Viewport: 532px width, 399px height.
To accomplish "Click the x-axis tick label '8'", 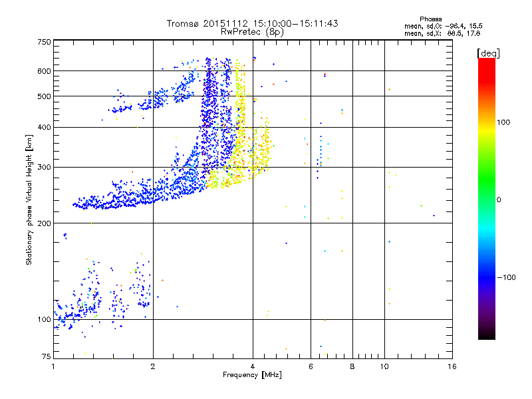I will (x=352, y=366).
